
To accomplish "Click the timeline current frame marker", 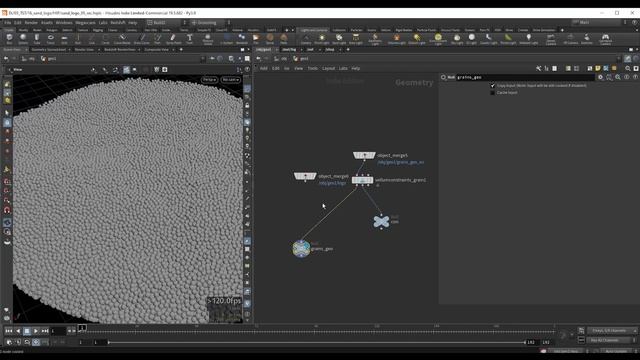I will coord(82,328).
